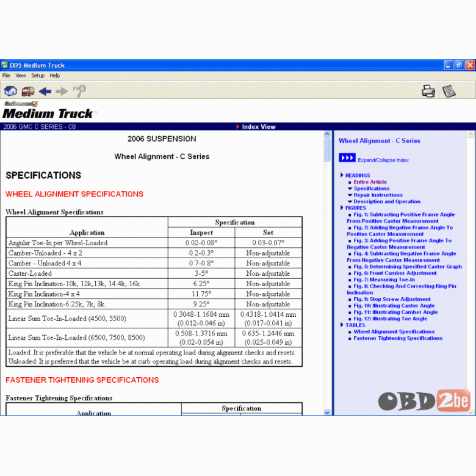This screenshot has height=476, width=476.
Task: Collapse the FIGURES section
Action: click(342, 207)
